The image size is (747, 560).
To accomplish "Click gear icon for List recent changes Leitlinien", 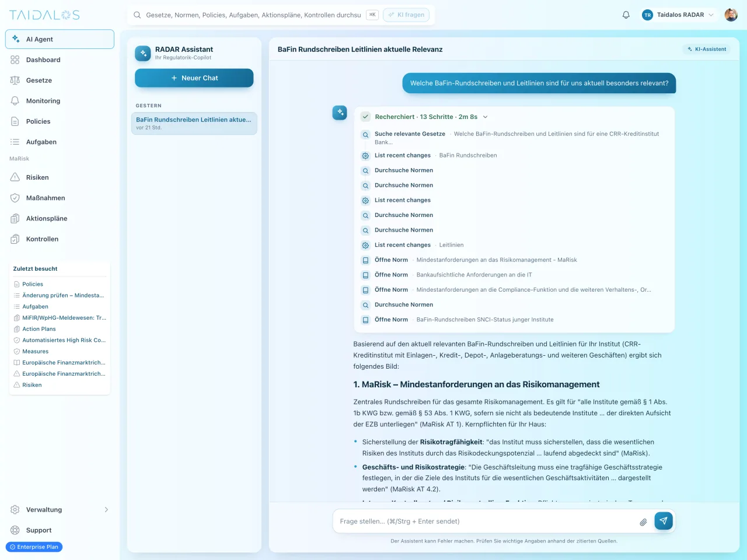I will (365, 246).
